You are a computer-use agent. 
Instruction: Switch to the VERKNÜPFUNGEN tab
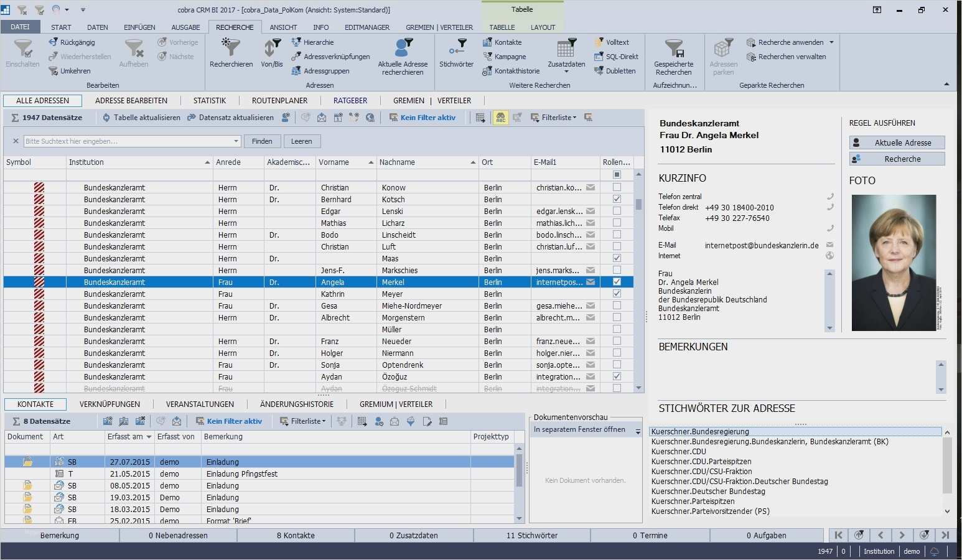[110, 404]
